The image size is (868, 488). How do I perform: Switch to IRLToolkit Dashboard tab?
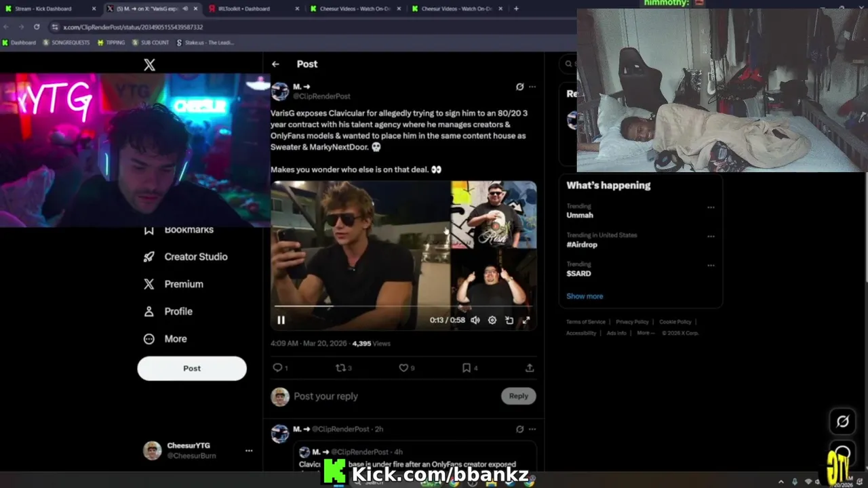[x=253, y=9]
